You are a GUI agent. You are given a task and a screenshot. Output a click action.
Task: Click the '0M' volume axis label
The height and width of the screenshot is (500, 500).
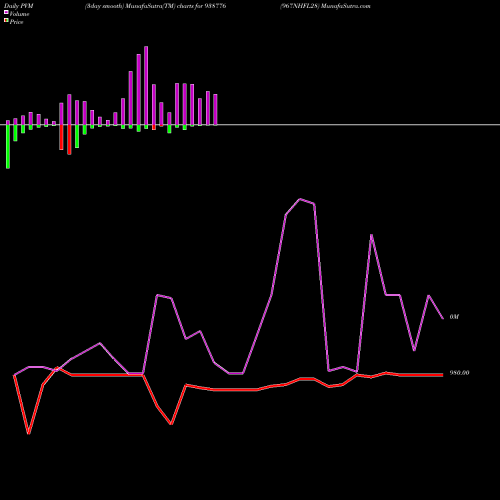tap(454, 317)
